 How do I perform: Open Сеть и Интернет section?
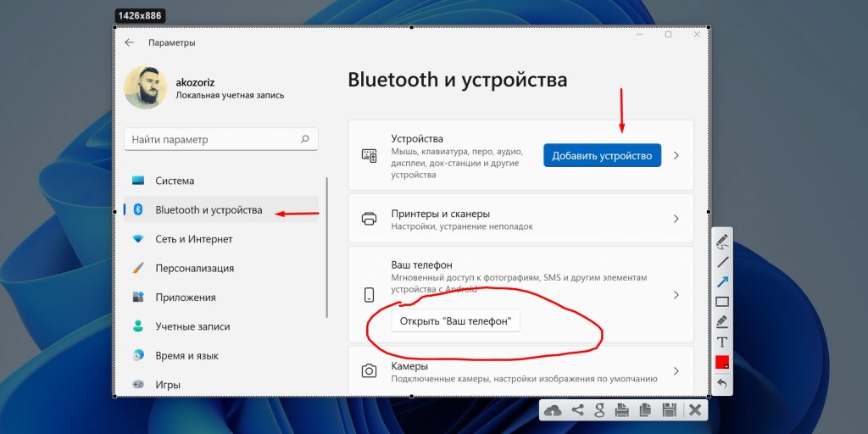[221, 239]
